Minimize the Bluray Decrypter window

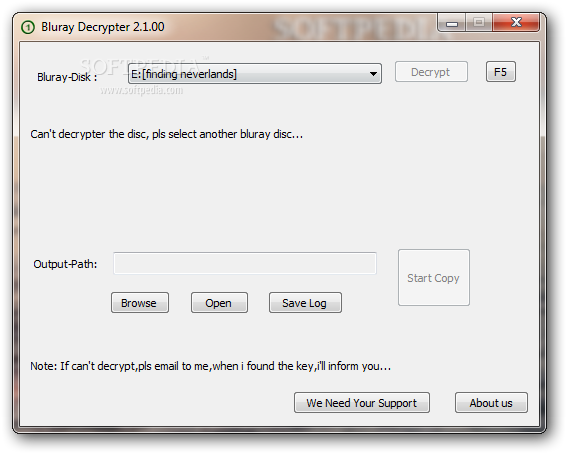point(452,23)
